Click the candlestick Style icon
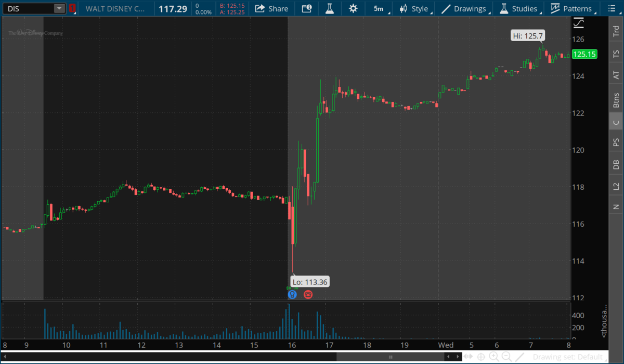 404,8
